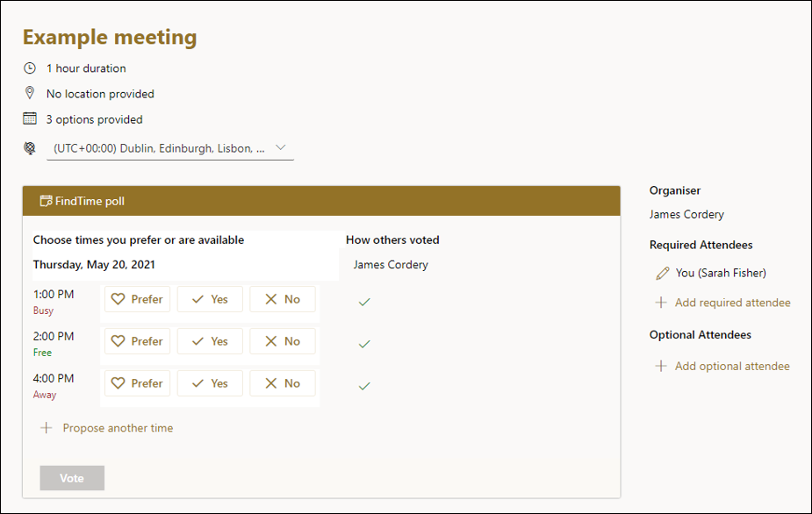Select No for the 2:00 PM slot
Image resolution: width=812 pixels, height=514 pixels.
tap(283, 341)
